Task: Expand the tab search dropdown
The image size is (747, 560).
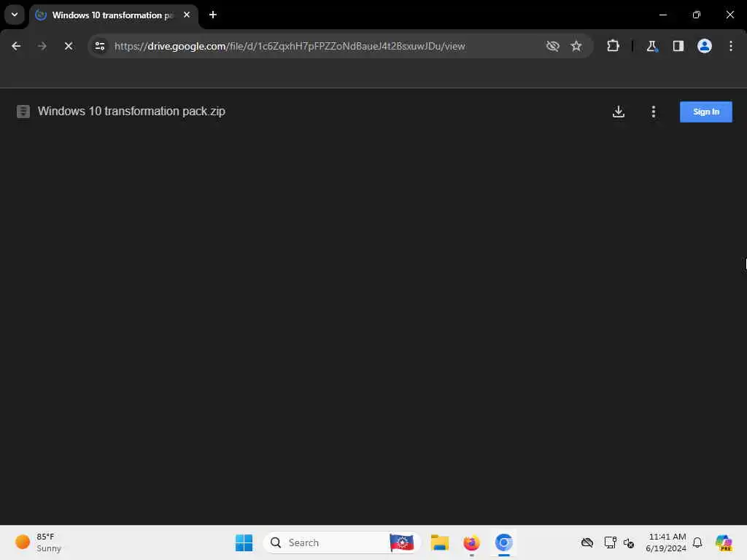Action: [15, 15]
